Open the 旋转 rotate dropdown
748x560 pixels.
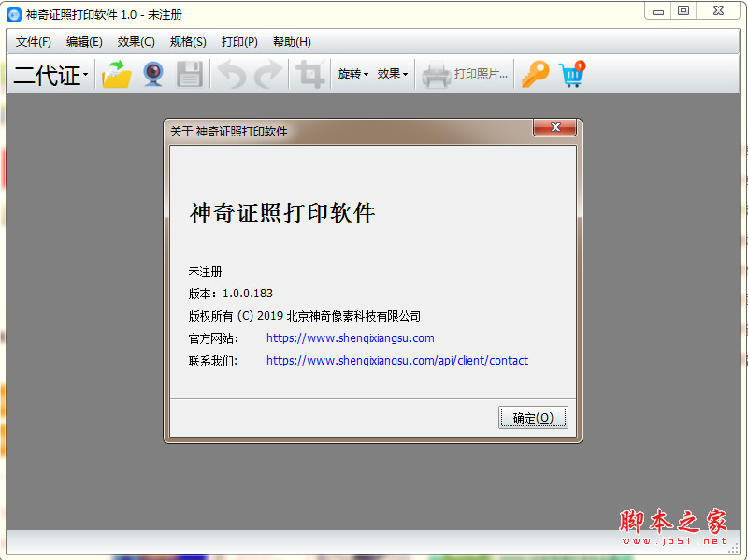coord(352,74)
